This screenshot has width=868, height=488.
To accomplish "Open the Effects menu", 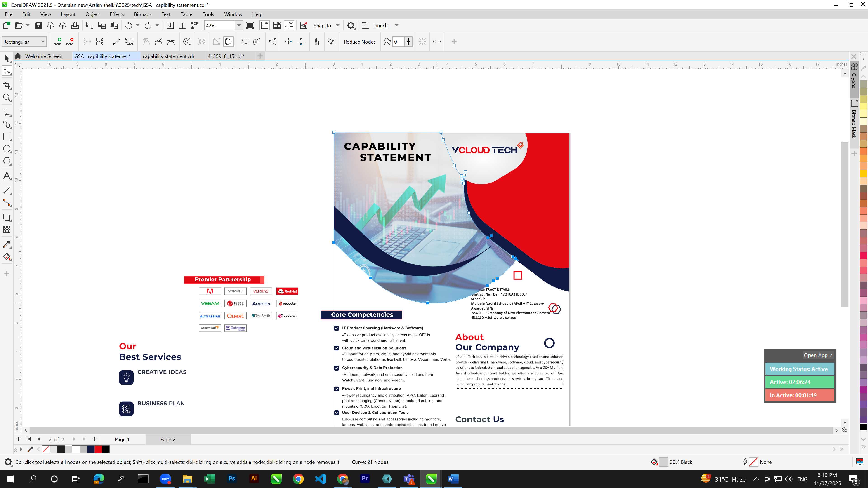I will [117, 14].
